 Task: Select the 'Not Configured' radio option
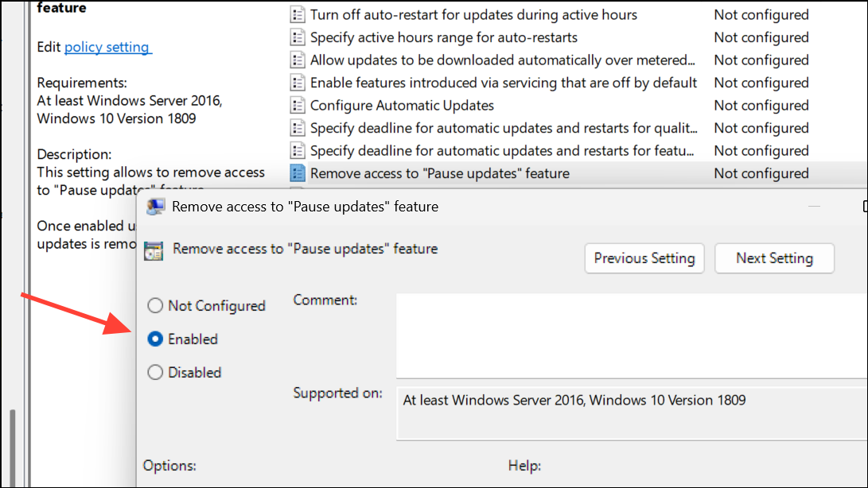[x=155, y=306]
